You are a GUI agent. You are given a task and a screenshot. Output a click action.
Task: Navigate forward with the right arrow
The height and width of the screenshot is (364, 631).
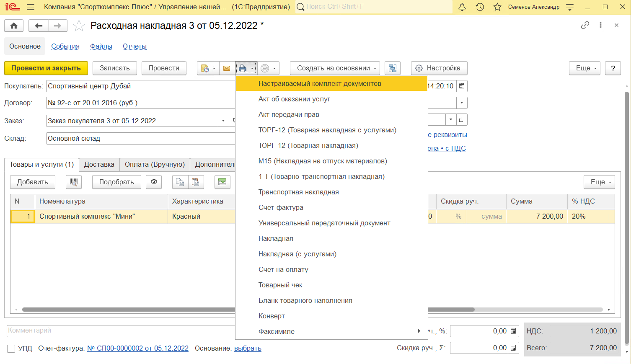[58, 26]
